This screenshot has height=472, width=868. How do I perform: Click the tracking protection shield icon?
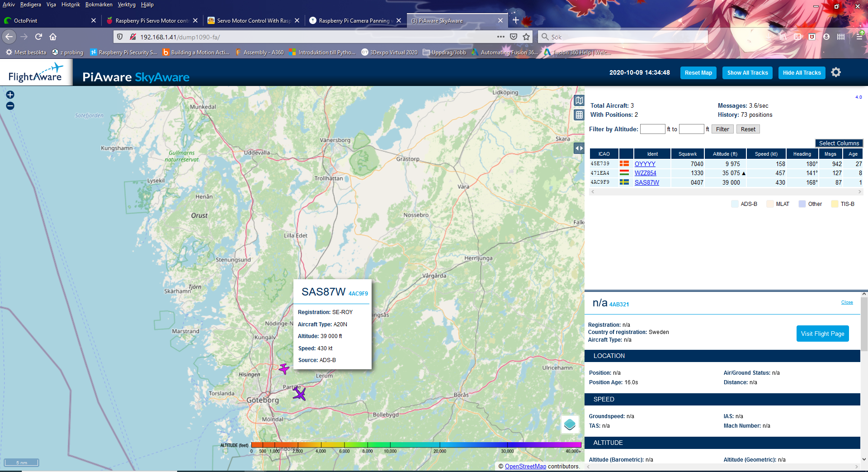(120, 37)
